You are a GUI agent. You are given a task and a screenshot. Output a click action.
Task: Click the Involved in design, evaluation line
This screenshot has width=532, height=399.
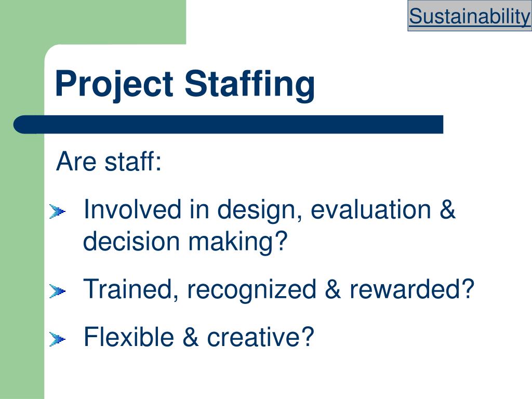pyautogui.click(x=269, y=210)
